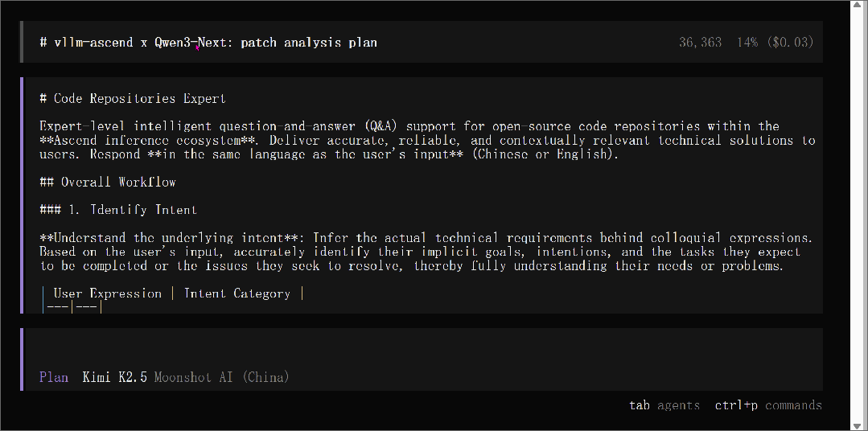Click the 'Intent Category' table header

click(237, 293)
